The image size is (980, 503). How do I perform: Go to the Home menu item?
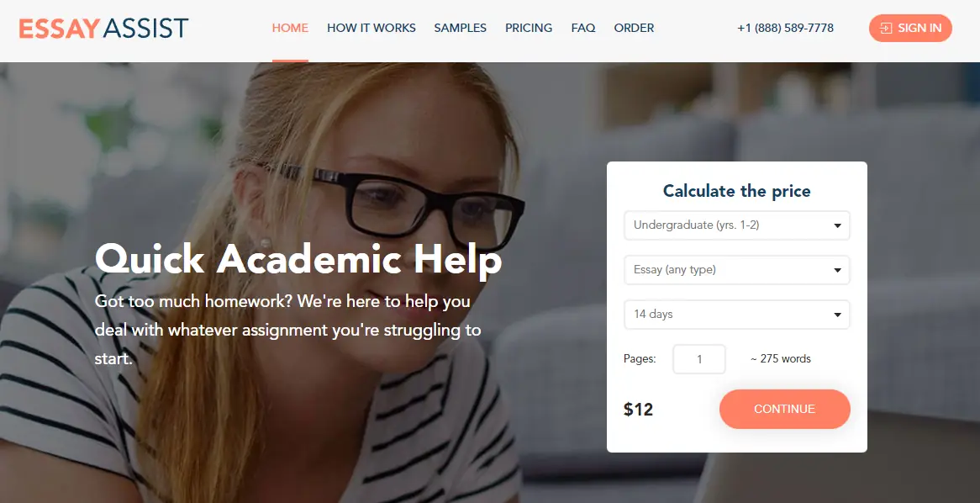tap(290, 28)
